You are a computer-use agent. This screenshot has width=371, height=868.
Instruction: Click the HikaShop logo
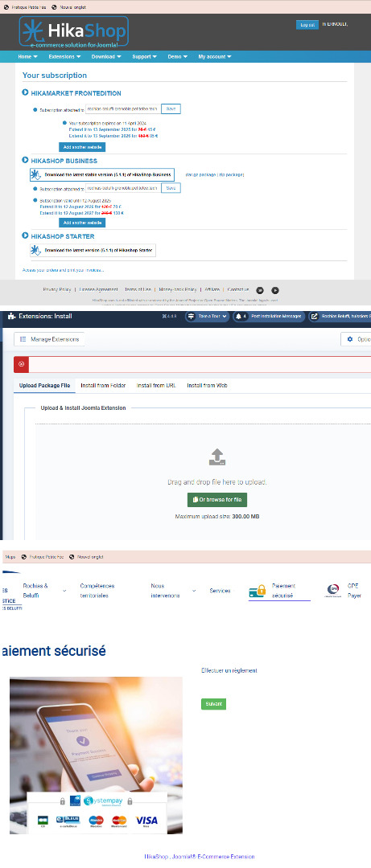point(74,31)
